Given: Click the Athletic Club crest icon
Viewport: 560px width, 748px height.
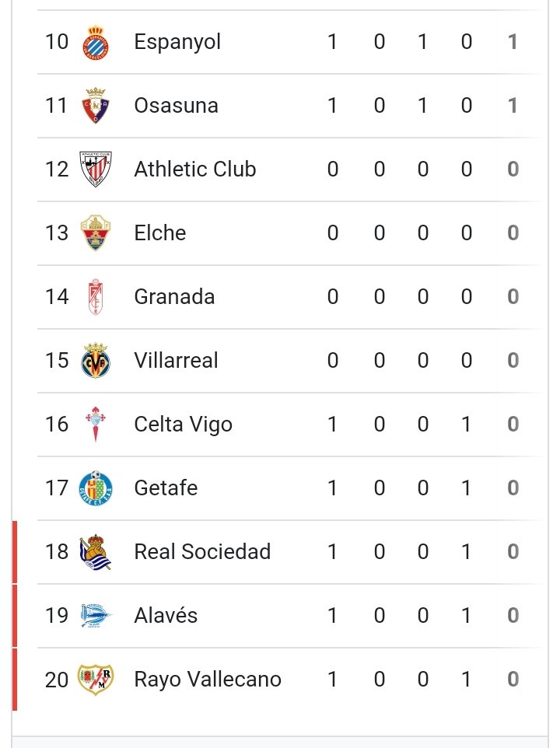Looking at the screenshot, I should click(96, 170).
